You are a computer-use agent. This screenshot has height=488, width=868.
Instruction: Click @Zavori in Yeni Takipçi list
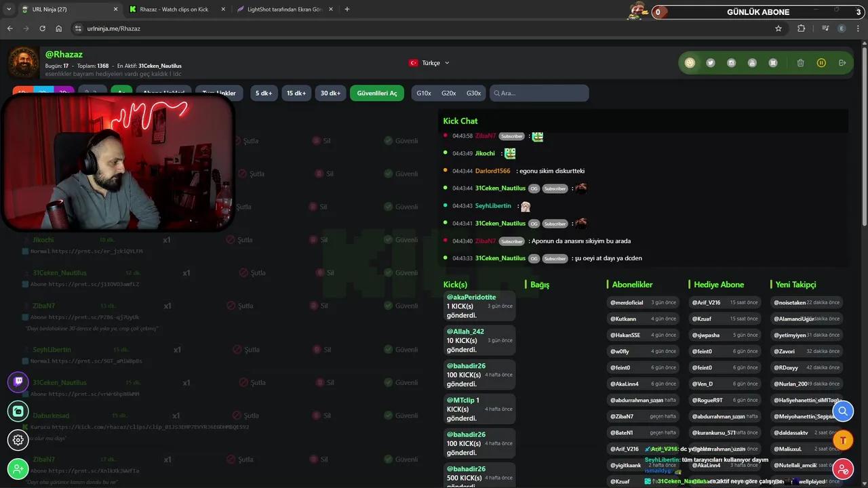[x=807, y=351]
